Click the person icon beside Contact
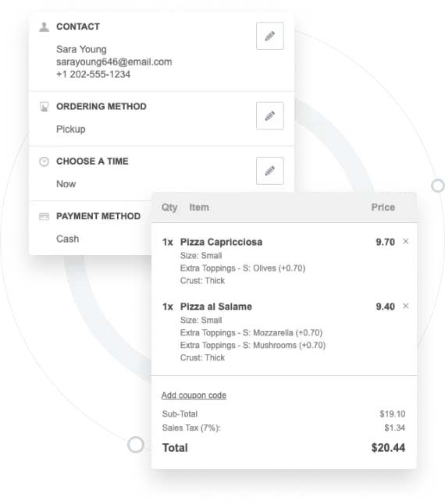The image size is (445, 504). tap(44, 27)
